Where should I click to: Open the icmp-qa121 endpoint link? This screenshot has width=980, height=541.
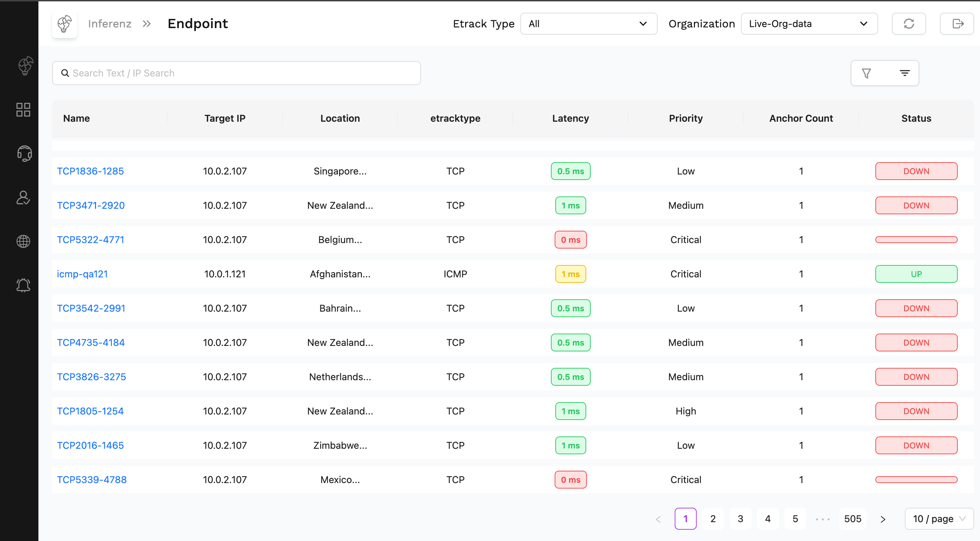[x=82, y=274]
